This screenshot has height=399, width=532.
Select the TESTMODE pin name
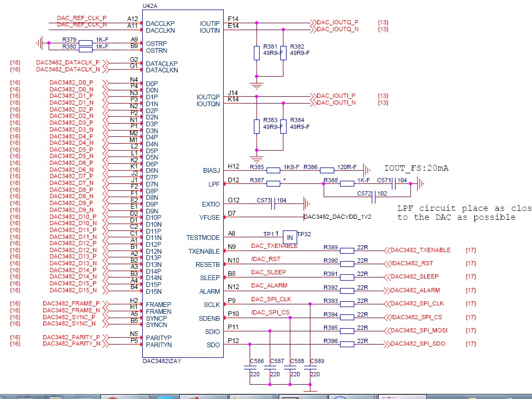pyautogui.click(x=203, y=238)
